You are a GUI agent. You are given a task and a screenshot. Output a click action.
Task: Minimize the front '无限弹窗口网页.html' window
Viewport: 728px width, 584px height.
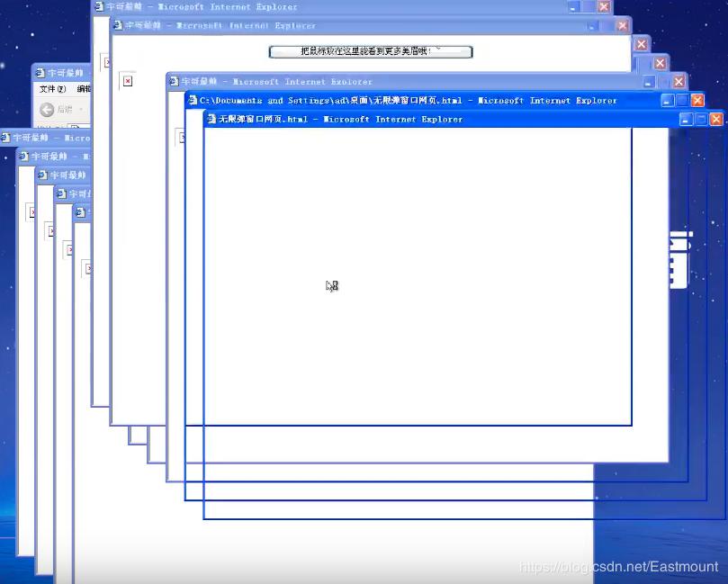click(687, 120)
